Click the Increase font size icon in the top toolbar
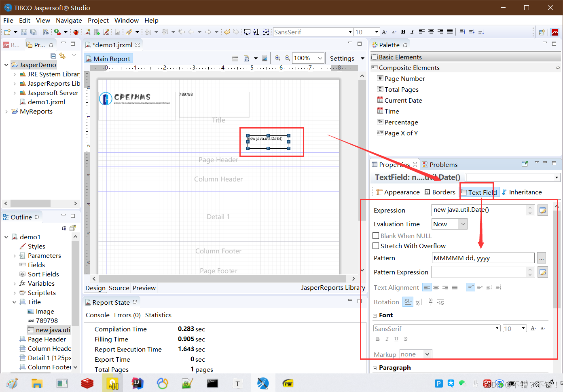563x392 pixels. click(x=385, y=32)
